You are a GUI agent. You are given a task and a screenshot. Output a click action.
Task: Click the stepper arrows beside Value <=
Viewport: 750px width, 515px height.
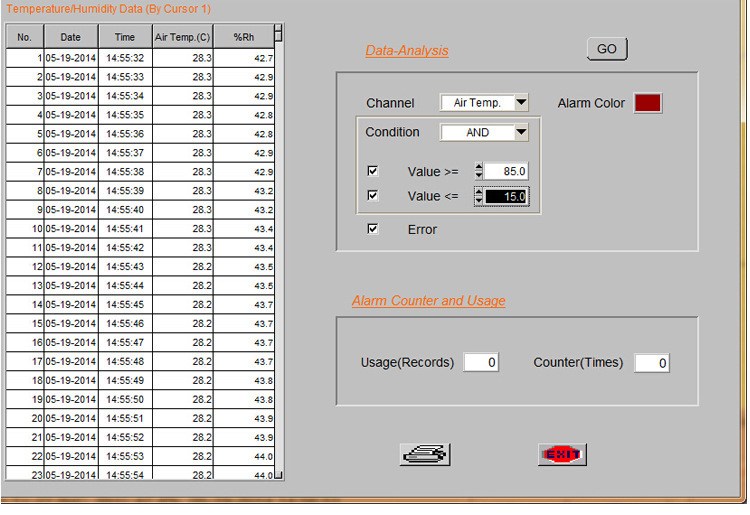pos(478,197)
